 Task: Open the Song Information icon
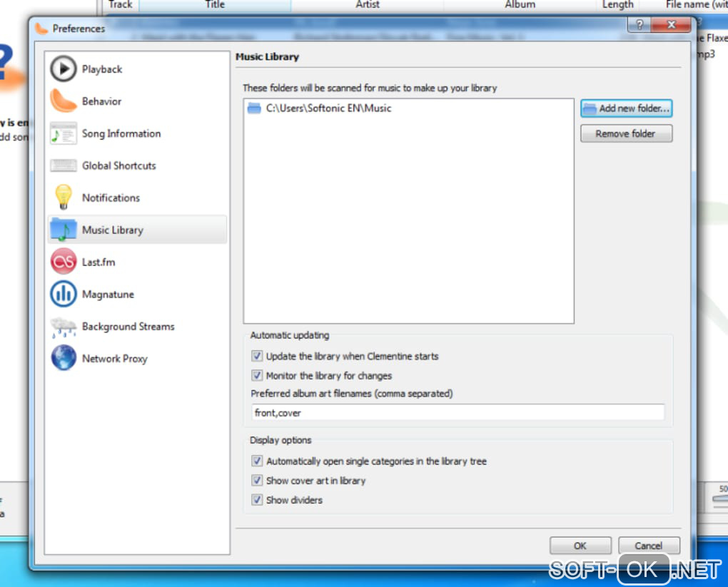pyautogui.click(x=63, y=133)
